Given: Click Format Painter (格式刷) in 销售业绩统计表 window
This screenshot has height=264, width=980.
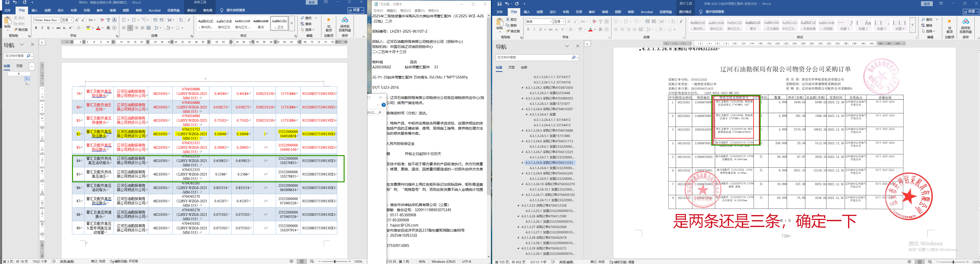Looking at the screenshot, I should [20, 30].
